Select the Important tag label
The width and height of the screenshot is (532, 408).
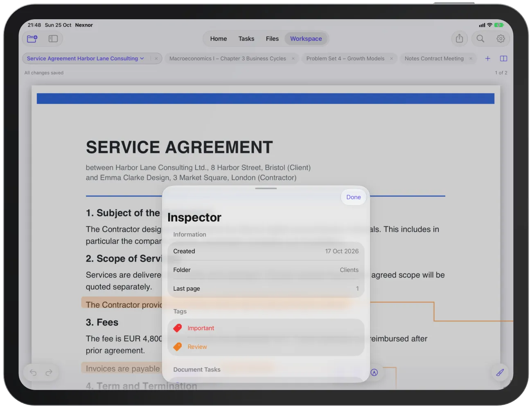pyautogui.click(x=201, y=328)
